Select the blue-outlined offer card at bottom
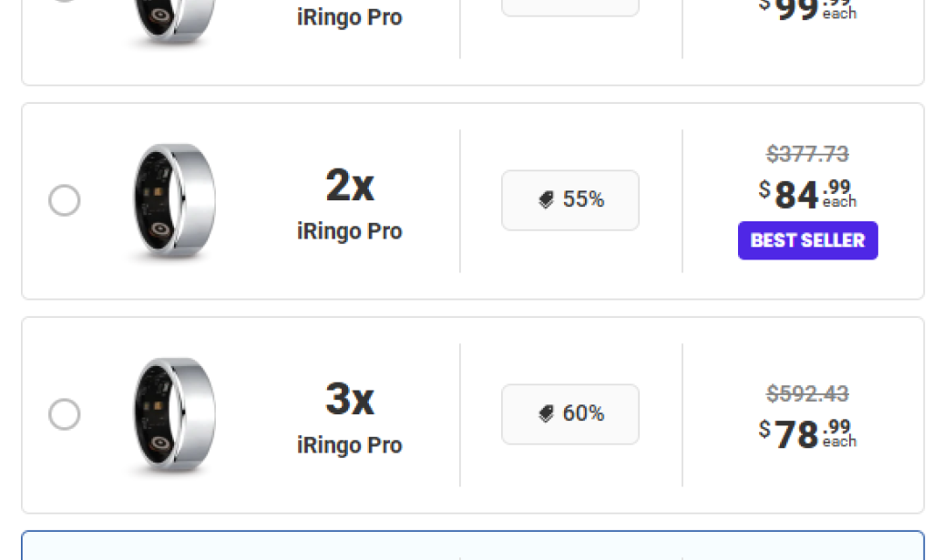 [472, 546]
